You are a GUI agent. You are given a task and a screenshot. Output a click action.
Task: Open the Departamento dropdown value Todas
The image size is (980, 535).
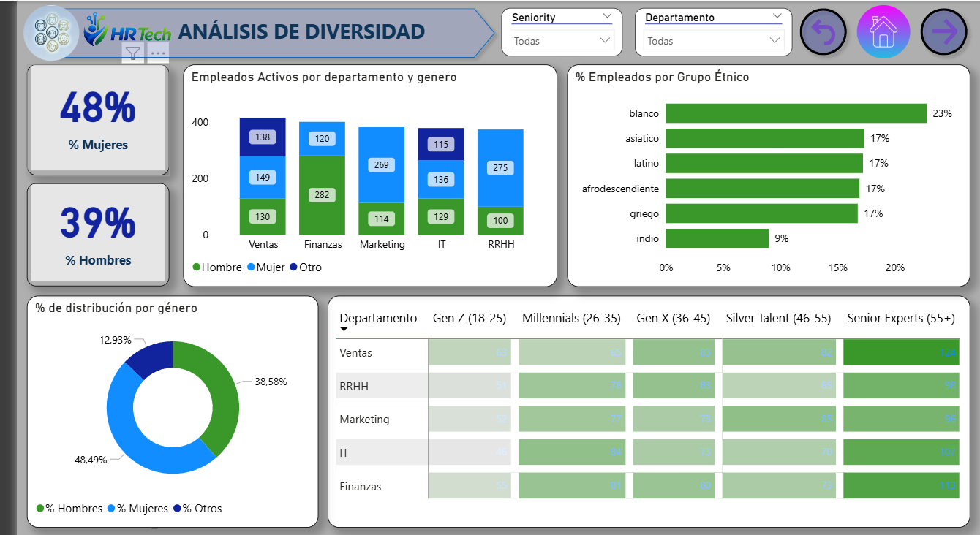713,41
